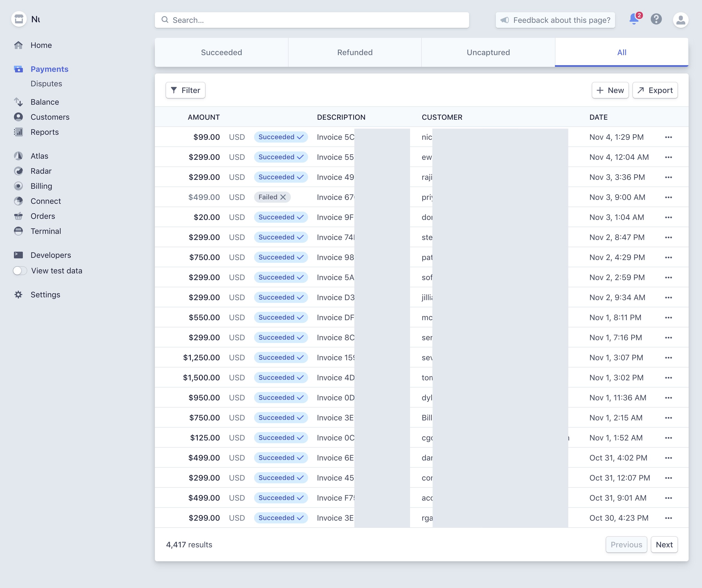Click the Settings gear icon
The image size is (702, 588).
pyautogui.click(x=18, y=295)
